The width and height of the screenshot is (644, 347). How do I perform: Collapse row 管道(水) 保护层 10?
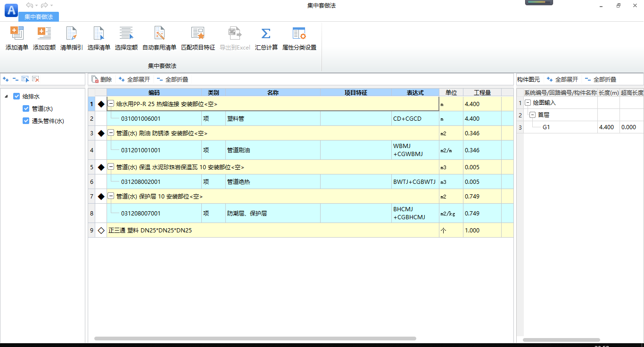tap(111, 197)
